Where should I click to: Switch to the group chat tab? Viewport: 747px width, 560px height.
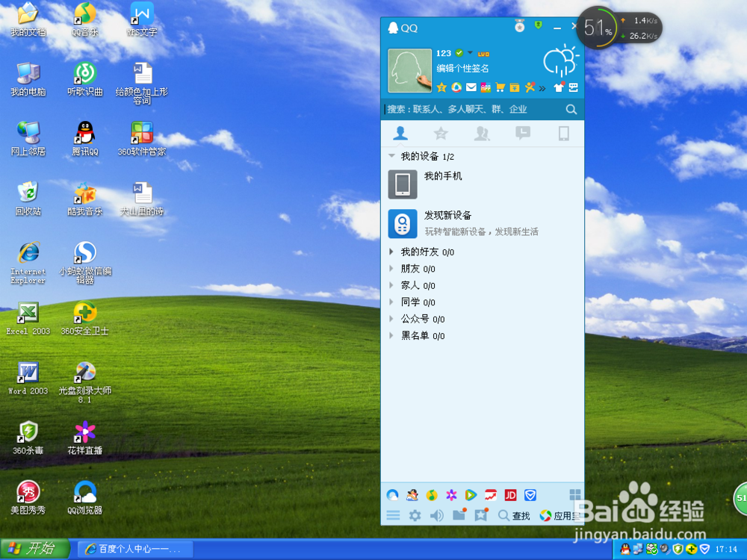point(482,133)
